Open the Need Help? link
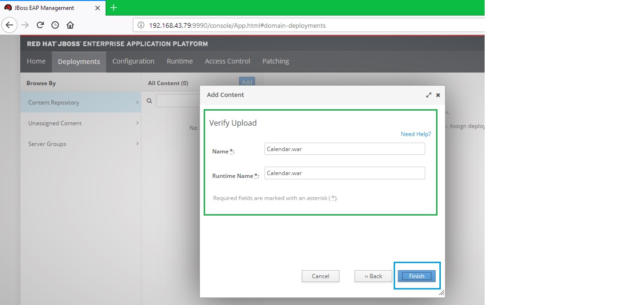Screen dimensions: 644x305 tap(415, 134)
